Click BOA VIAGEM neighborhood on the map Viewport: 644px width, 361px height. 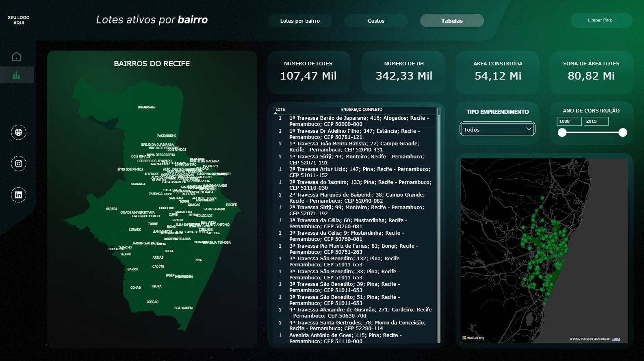tap(183, 308)
